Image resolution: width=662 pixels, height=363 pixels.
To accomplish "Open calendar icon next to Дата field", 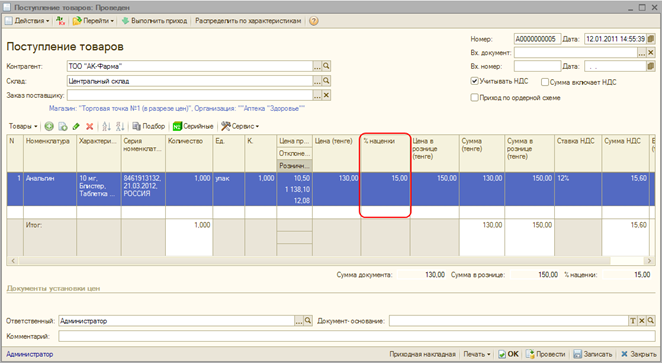I will [x=651, y=39].
